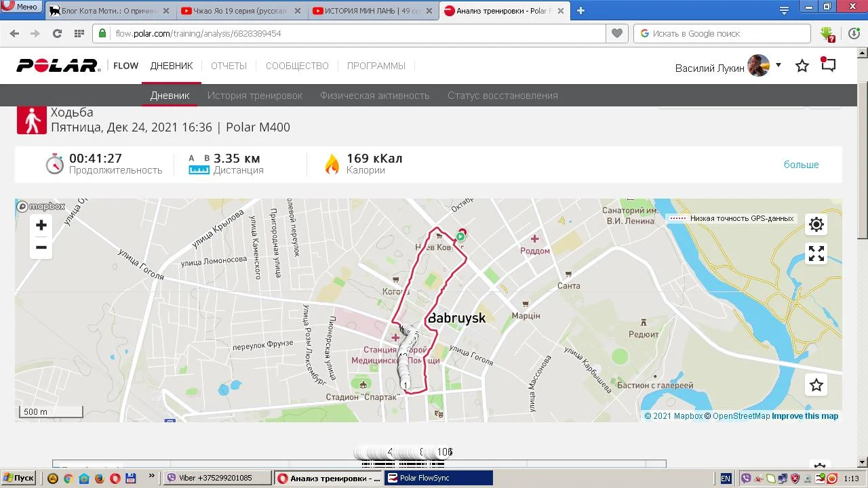Click the flow.polar.com address bar

pyautogui.click(x=349, y=33)
